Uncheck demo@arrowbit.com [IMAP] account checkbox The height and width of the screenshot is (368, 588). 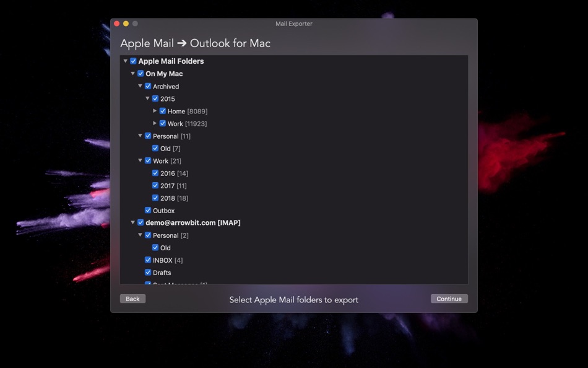[141, 222]
